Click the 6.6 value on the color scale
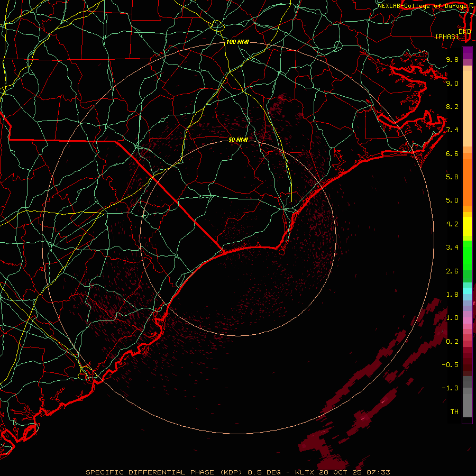 point(452,153)
